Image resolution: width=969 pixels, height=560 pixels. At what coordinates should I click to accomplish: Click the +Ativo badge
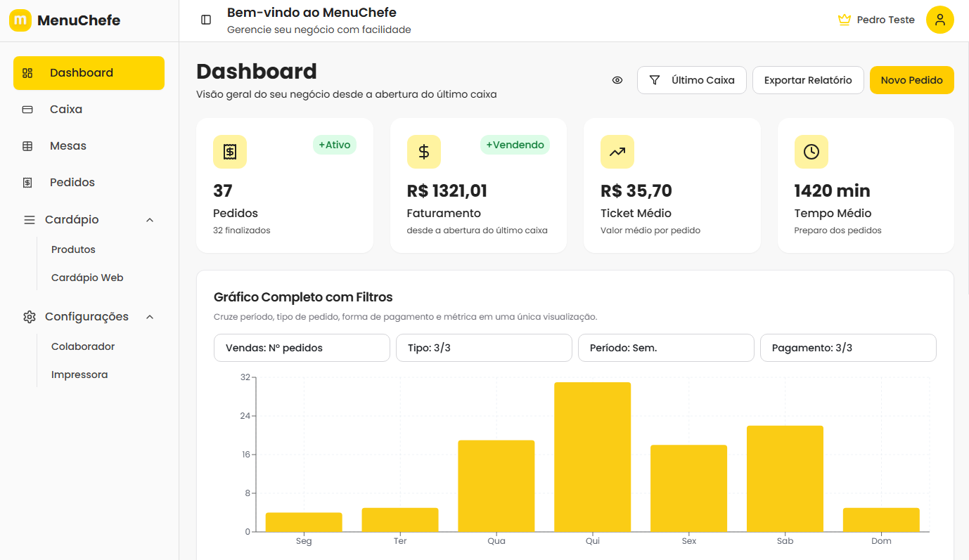coord(335,145)
